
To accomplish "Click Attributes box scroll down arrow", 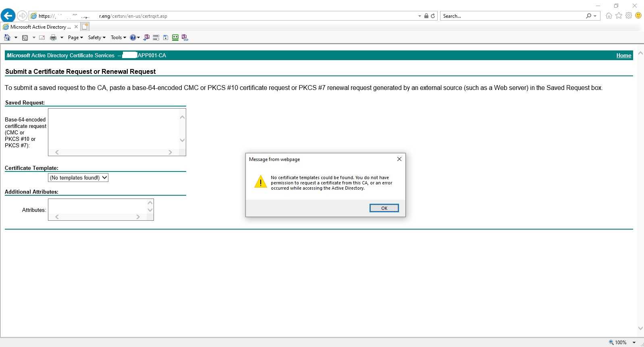I will [x=150, y=210].
